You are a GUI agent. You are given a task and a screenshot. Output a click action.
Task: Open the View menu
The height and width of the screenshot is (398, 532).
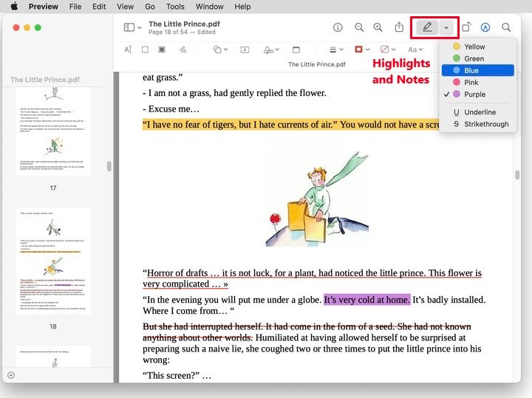pyautogui.click(x=125, y=7)
